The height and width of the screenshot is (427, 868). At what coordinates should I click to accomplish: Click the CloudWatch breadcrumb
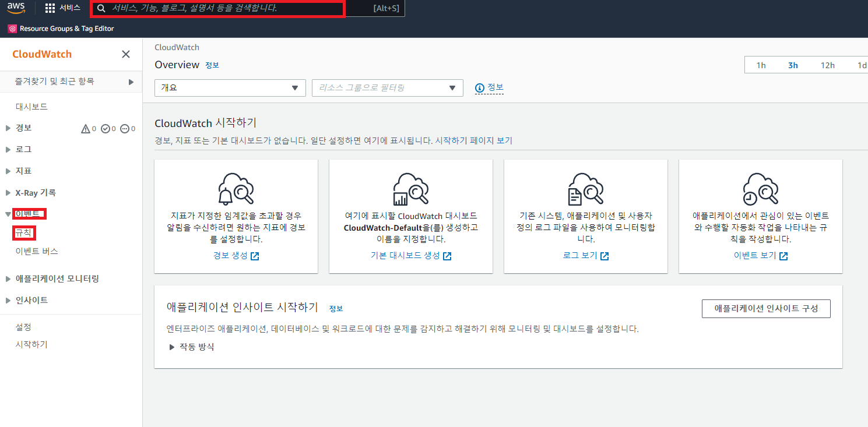177,47
